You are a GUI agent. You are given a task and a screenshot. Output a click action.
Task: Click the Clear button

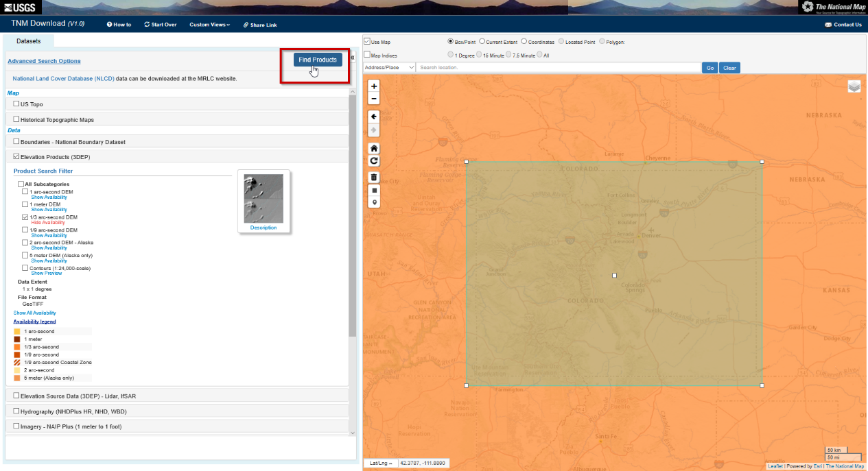pos(729,68)
